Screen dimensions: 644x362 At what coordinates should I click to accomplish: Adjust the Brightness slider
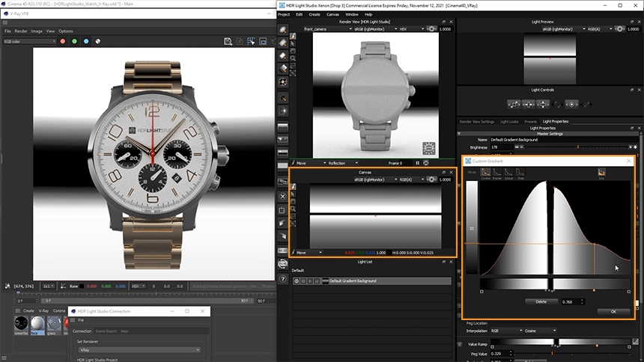pos(575,147)
